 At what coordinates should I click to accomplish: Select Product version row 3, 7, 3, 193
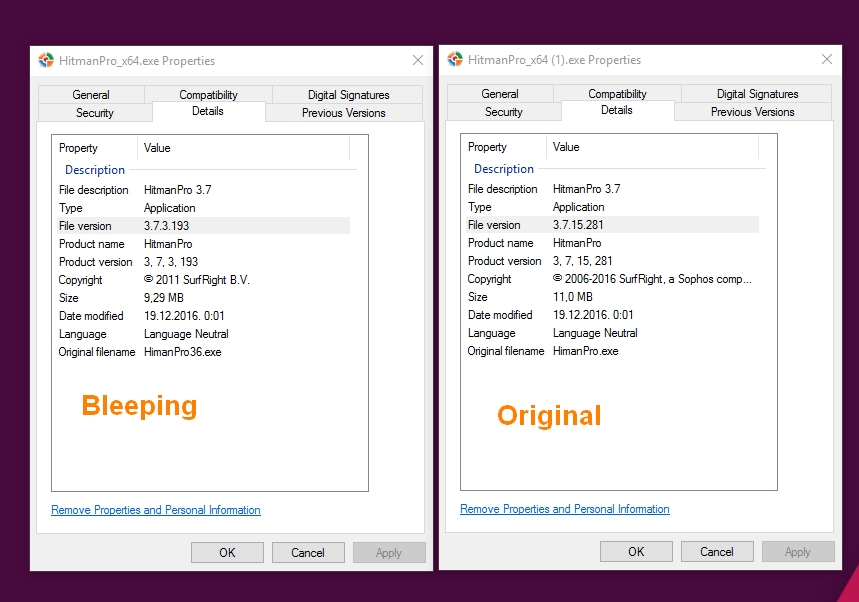204,262
